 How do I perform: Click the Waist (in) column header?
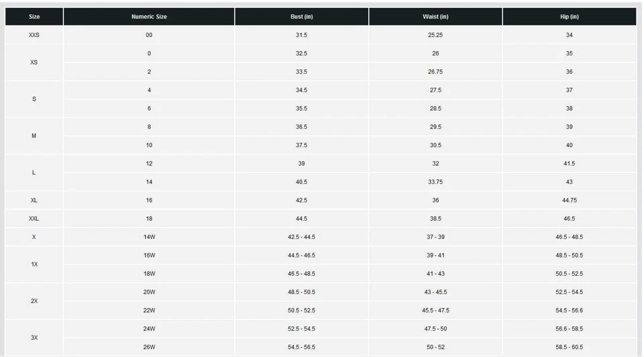pyautogui.click(x=435, y=17)
